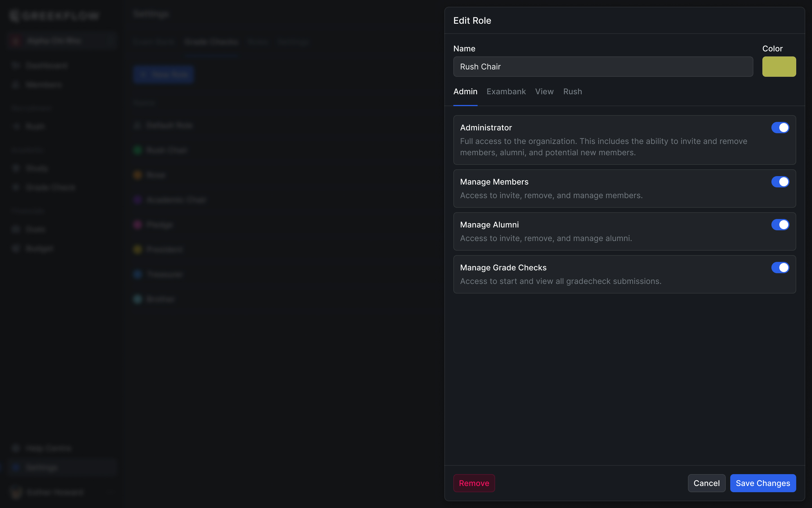Click the Remove role button
Screen dimensions: 812x508
coord(474,483)
